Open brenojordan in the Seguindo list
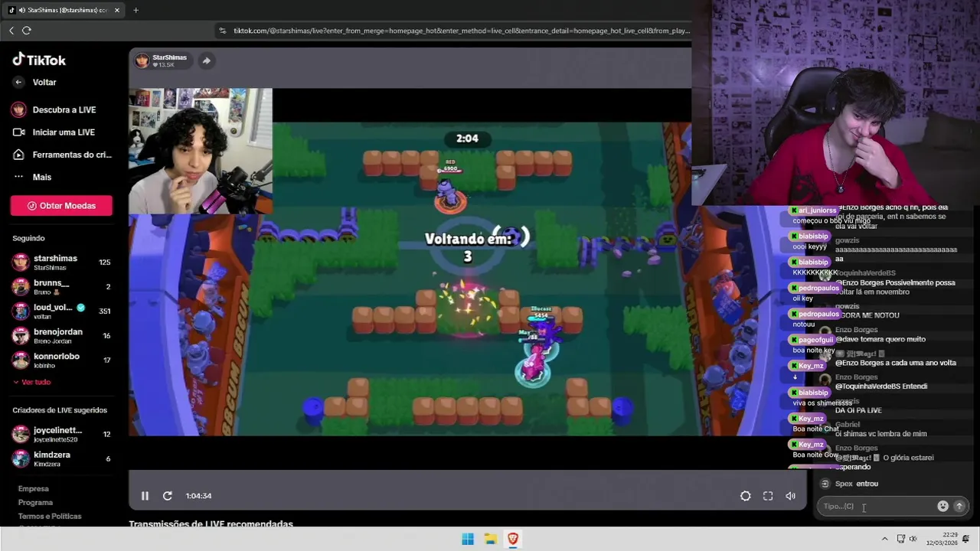 click(x=61, y=335)
